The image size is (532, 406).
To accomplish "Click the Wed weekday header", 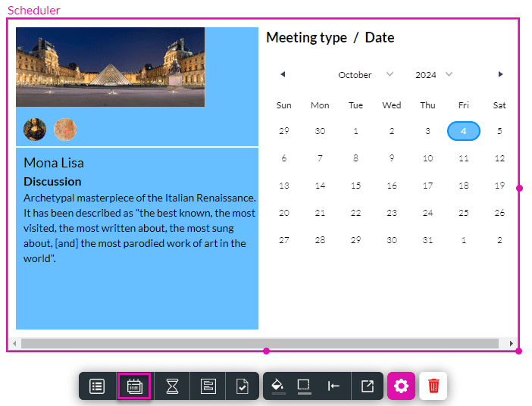I will (x=392, y=105).
